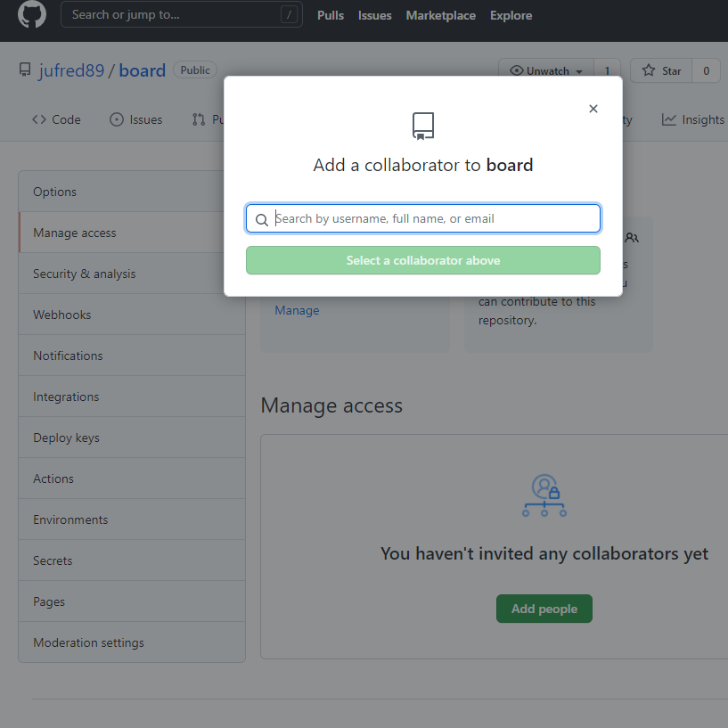
Task: Click the Issues tab circle icon
Action: click(x=117, y=119)
